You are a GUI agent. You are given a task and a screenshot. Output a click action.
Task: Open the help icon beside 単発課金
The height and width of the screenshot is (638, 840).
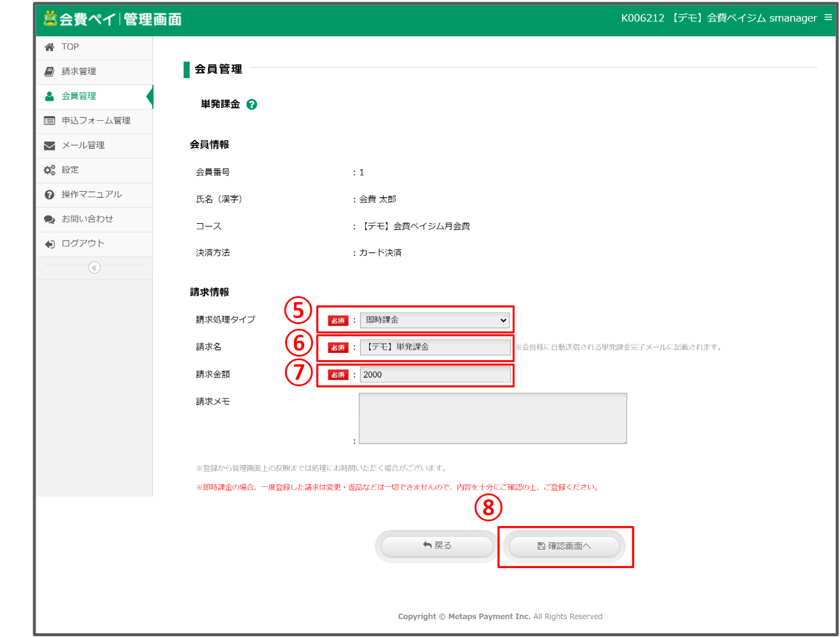(x=251, y=104)
